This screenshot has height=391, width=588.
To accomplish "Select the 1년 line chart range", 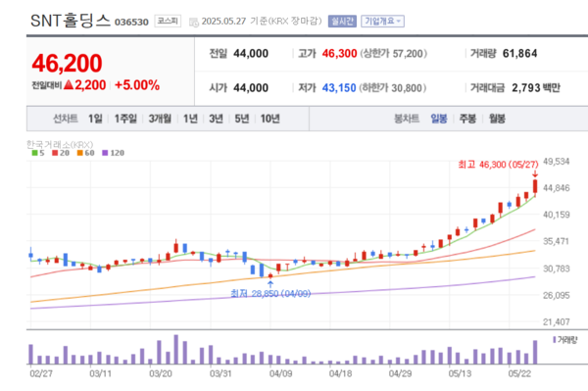I will click(190, 119).
